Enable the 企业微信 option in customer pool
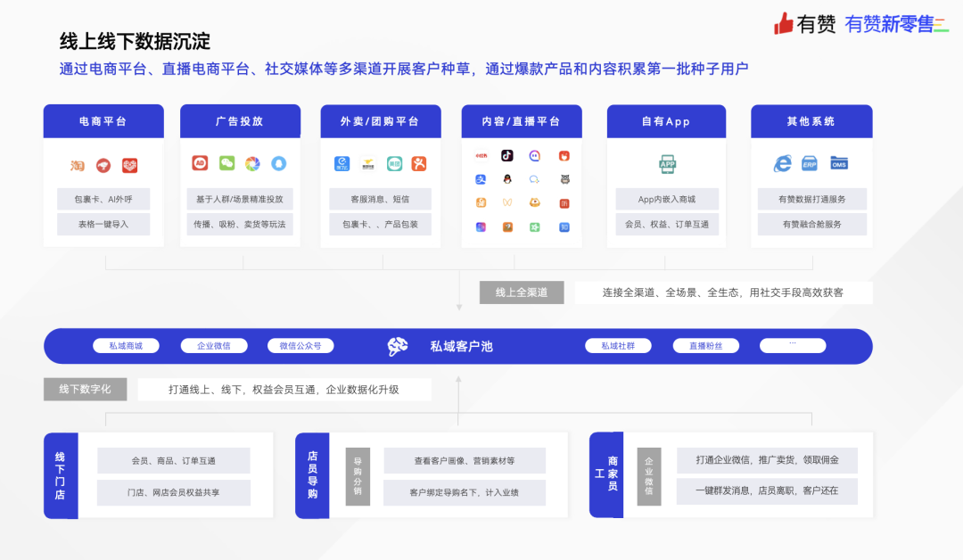Screen dimensions: 963x560 (x=214, y=346)
